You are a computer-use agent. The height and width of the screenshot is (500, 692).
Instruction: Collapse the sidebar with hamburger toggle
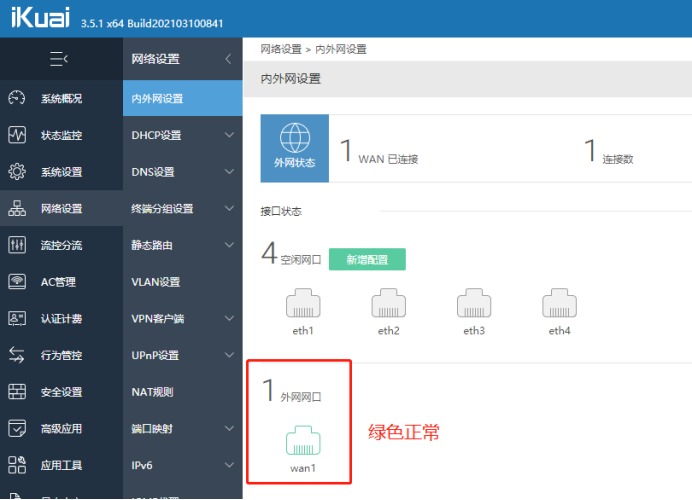point(60,59)
